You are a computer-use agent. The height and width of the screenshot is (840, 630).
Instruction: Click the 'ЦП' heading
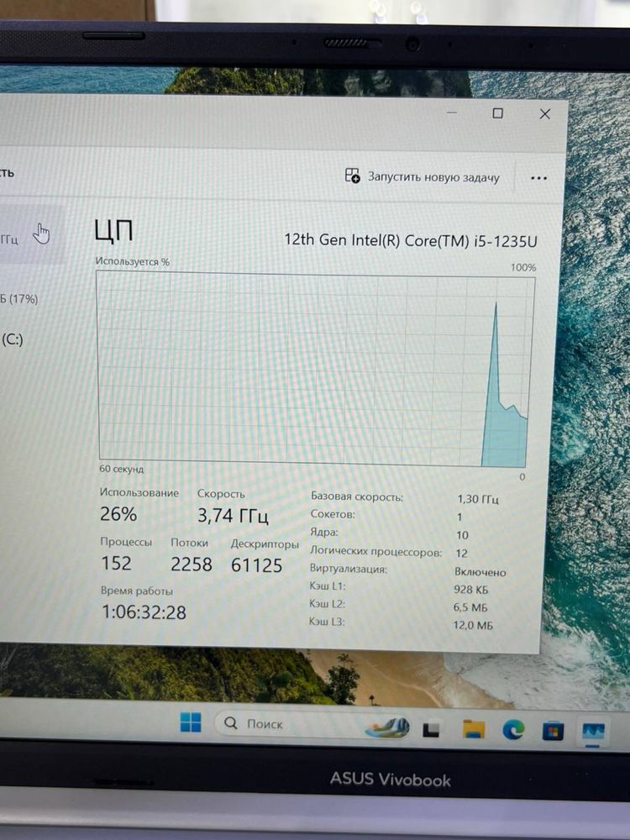tap(113, 231)
